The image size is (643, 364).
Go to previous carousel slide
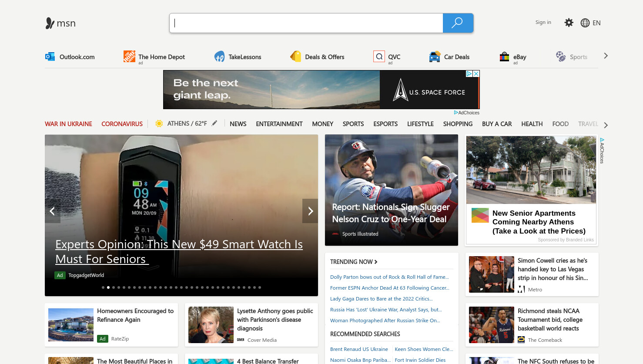click(x=52, y=211)
